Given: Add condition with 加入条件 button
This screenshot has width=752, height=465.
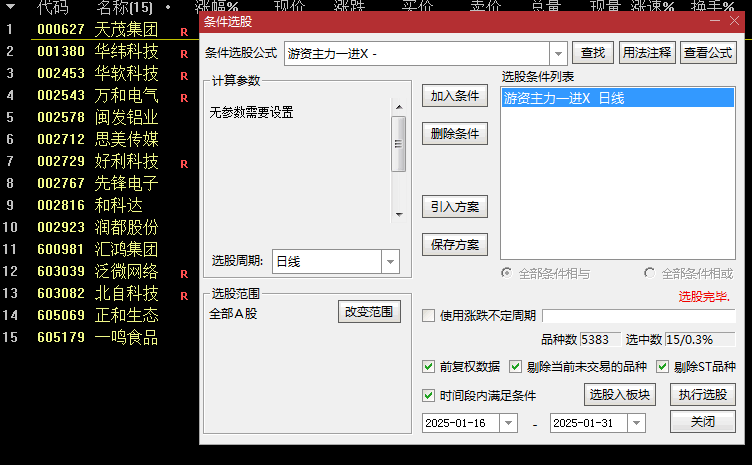Looking at the screenshot, I should (x=455, y=96).
